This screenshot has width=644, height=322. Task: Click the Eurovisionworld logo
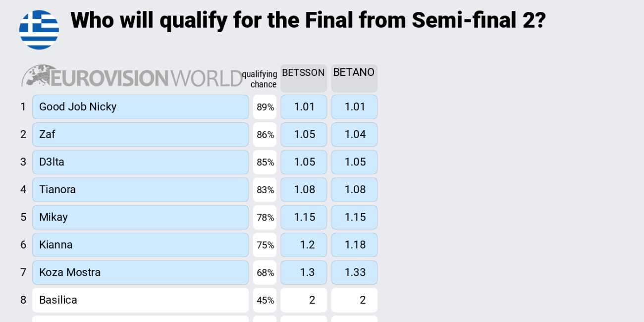coord(132,77)
